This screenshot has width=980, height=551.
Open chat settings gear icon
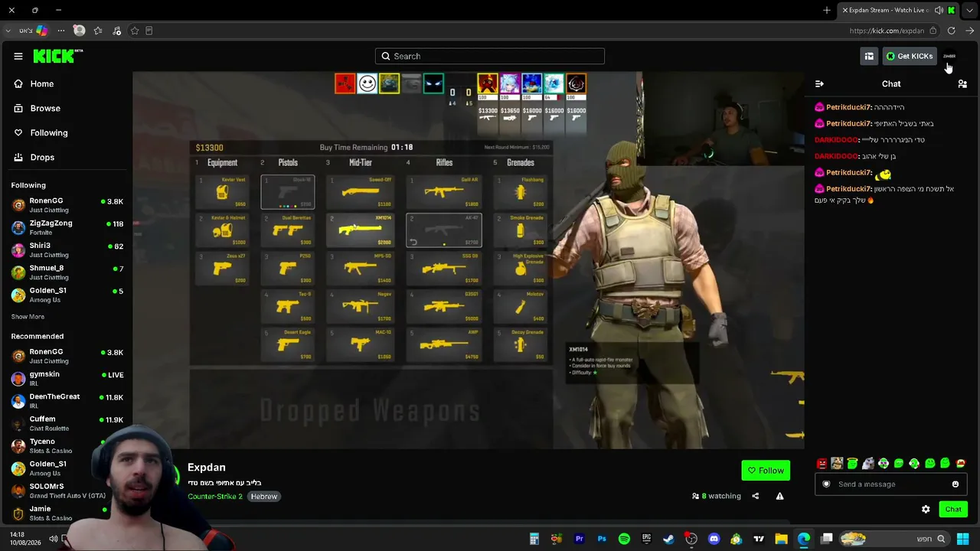click(926, 509)
